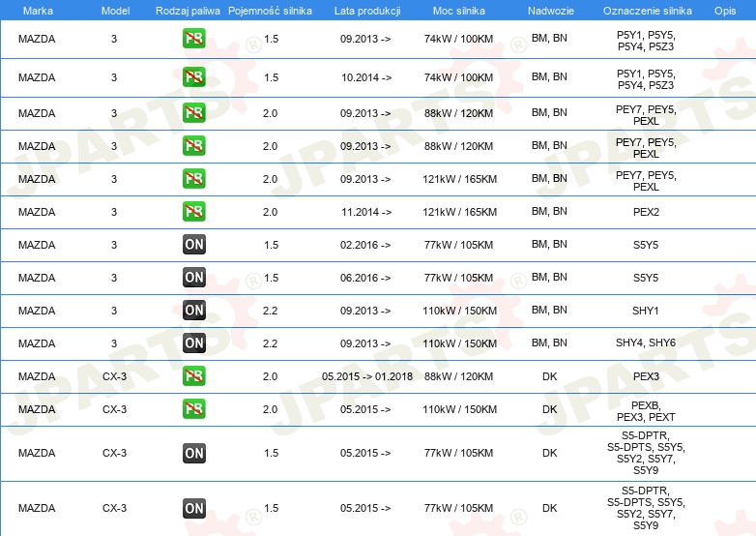756x536 pixels.
Task: Click 121kW / 165KM in the 09.2013 row
Action: (459, 179)
